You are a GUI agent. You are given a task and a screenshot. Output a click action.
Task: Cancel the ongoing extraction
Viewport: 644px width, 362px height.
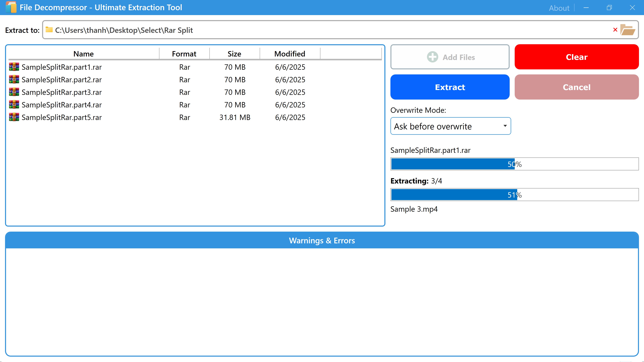pyautogui.click(x=577, y=87)
